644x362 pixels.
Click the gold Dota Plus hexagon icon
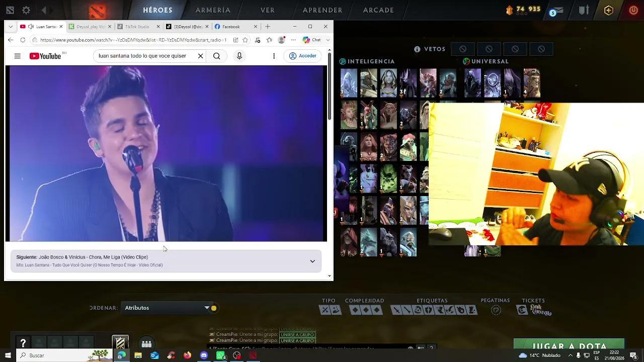(x=609, y=10)
